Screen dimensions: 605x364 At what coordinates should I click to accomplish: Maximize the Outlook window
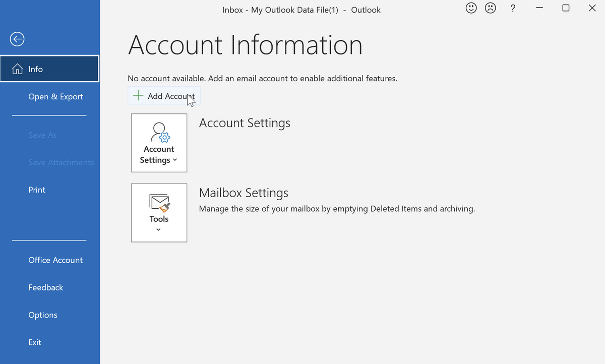pos(566,8)
